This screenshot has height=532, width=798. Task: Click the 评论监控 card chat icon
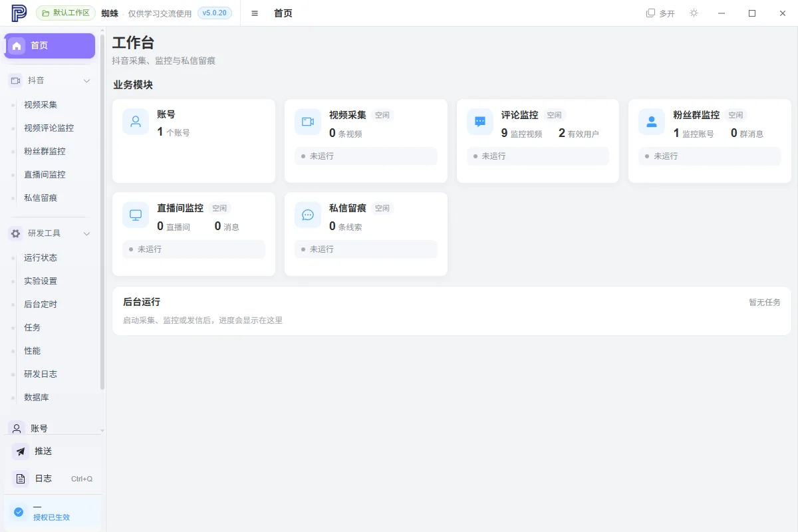click(x=480, y=122)
